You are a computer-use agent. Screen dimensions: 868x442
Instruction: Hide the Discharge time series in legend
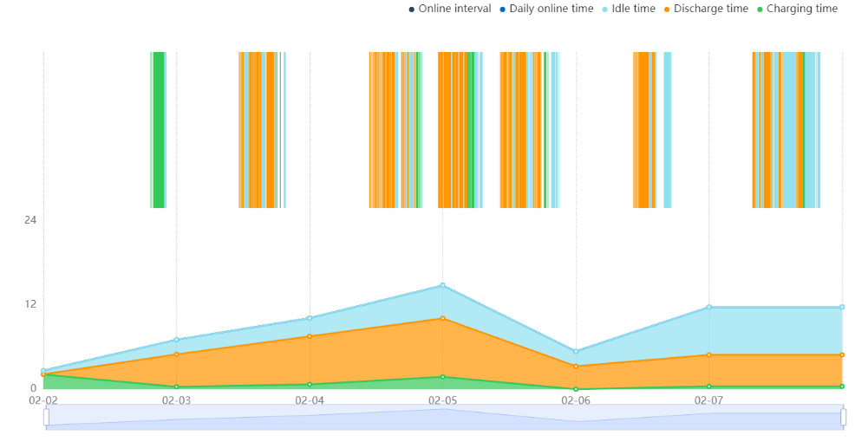tap(706, 9)
